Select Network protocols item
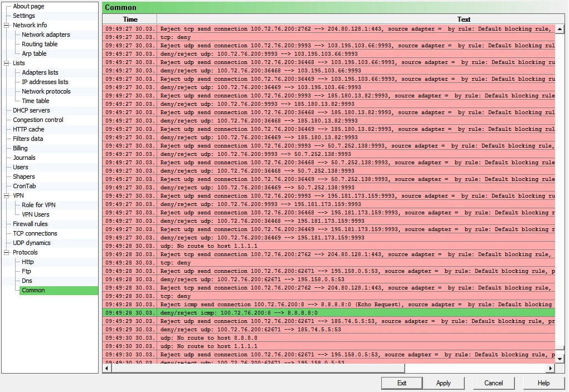Screen dimensions: 569x392 point(46,91)
